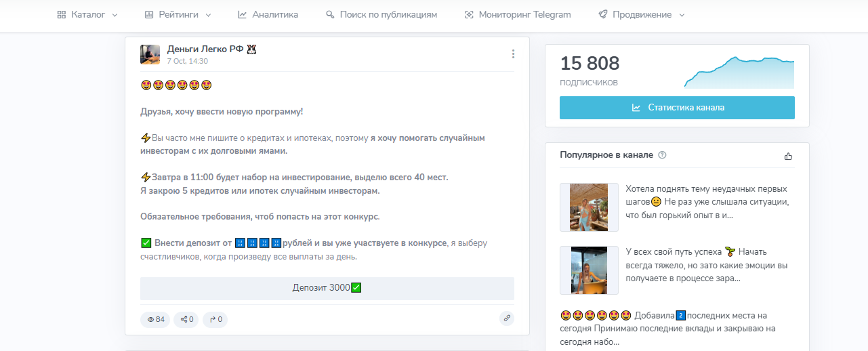Click the subscribers growth chart
This screenshot has height=351, width=868.
point(739,73)
